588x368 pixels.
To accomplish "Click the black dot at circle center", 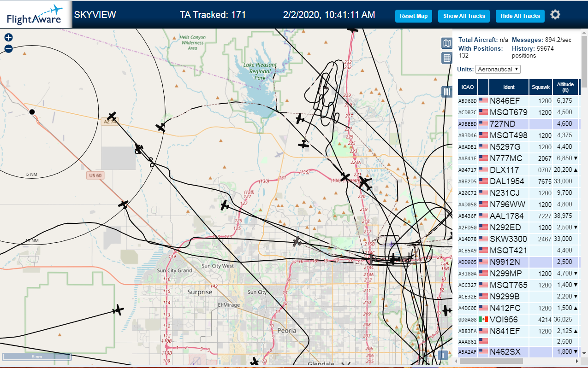I will [32, 112].
